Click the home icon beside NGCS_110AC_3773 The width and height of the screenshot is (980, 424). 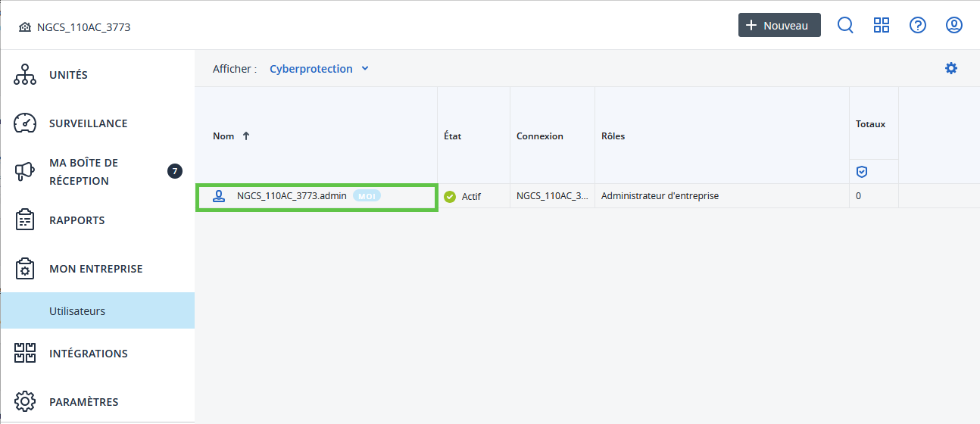25,27
